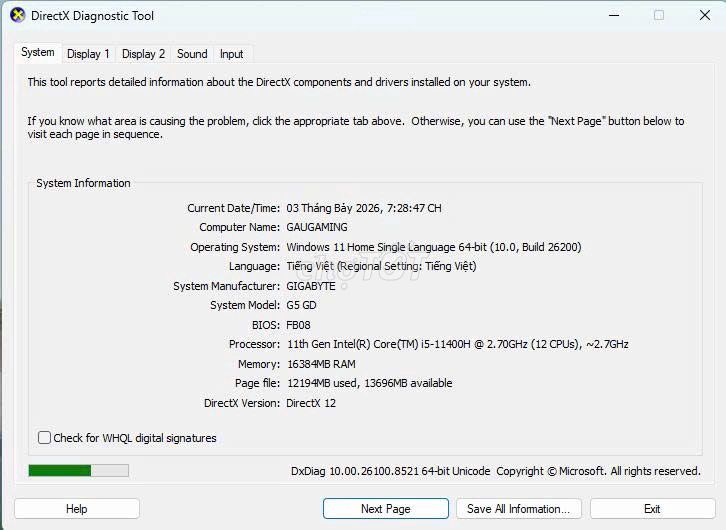The height and width of the screenshot is (530, 726).
Task: Click Save All Information button
Action: (519, 509)
